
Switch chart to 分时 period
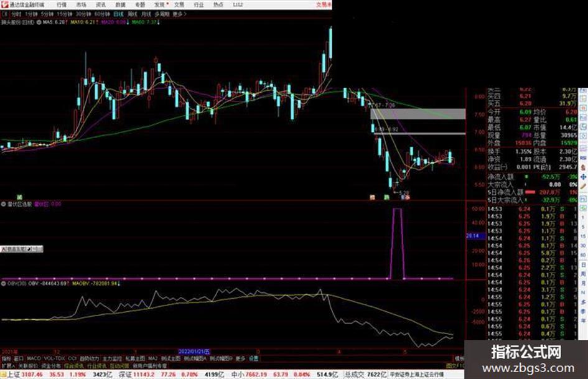[16, 14]
